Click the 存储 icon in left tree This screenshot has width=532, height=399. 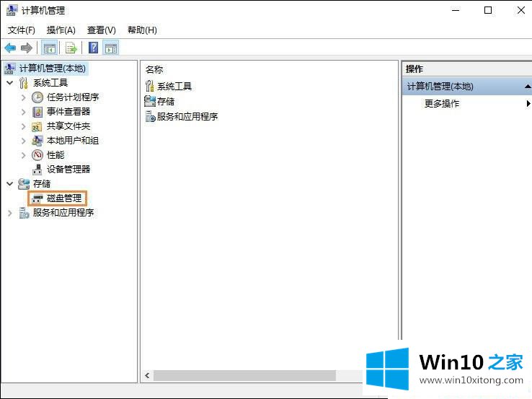(24, 184)
